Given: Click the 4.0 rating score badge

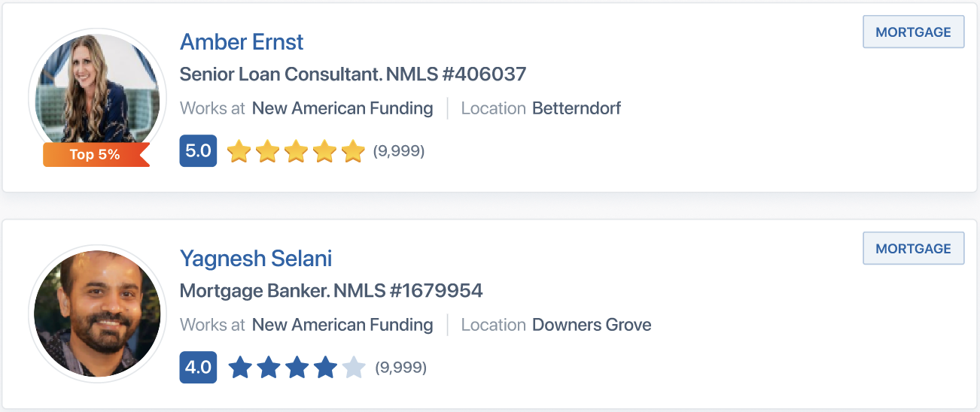Looking at the screenshot, I should point(198,368).
